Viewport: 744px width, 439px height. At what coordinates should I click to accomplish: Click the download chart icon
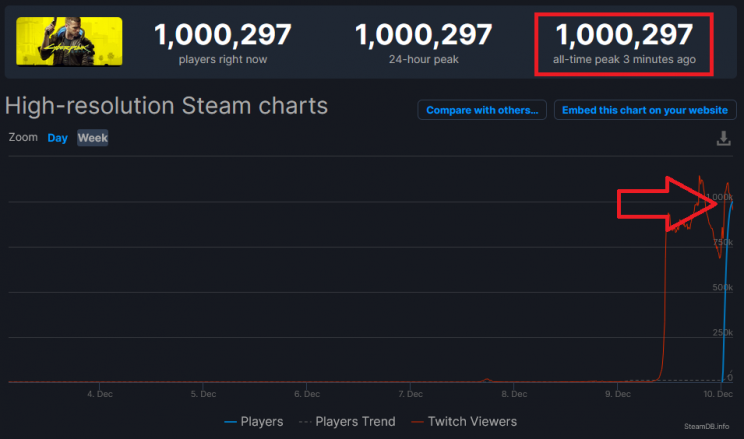pos(724,138)
